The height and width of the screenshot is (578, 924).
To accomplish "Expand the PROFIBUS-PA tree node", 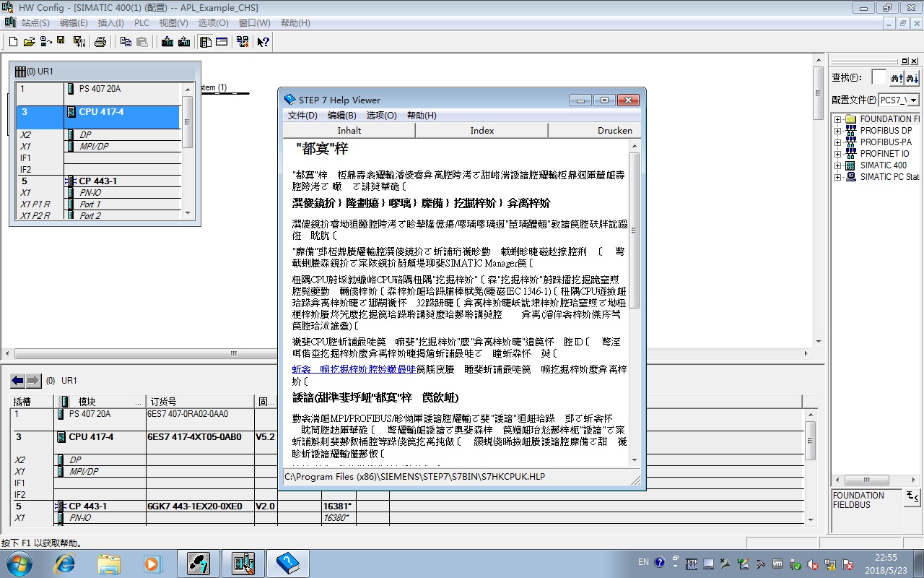I will click(x=837, y=142).
